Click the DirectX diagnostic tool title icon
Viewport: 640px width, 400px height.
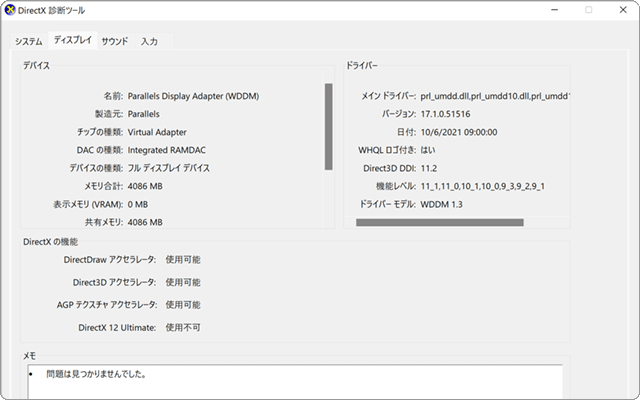[x=10, y=10]
